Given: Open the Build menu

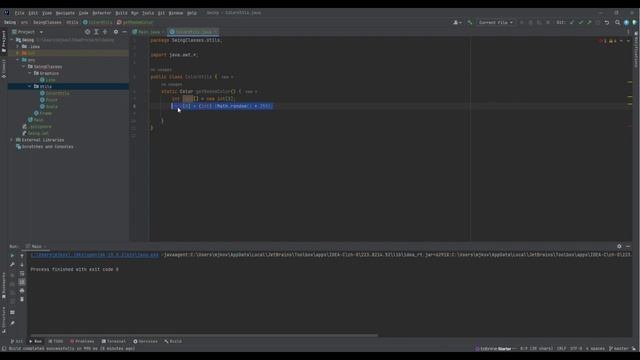Looking at the screenshot, I should coord(121,13).
